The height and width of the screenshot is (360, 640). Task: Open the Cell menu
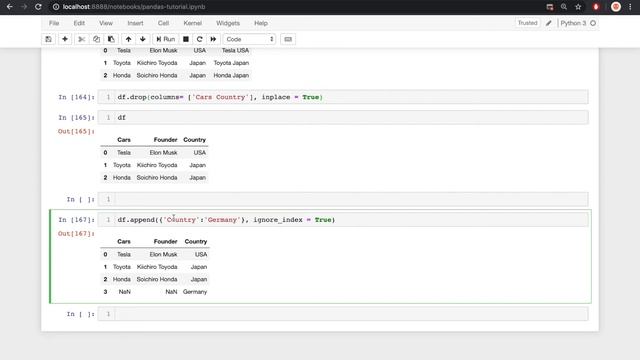click(x=163, y=23)
